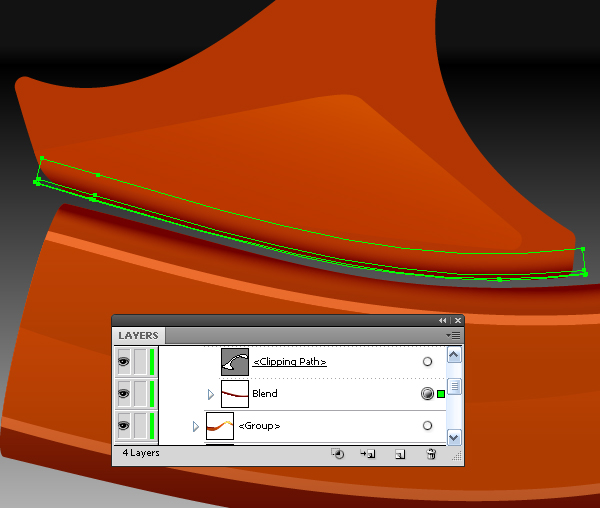Click the Layers panel resize grip
The width and height of the screenshot is (600, 508).
(457, 455)
